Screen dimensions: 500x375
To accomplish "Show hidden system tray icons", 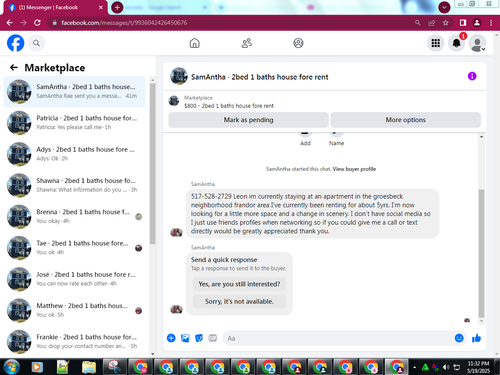I will [414, 367].
